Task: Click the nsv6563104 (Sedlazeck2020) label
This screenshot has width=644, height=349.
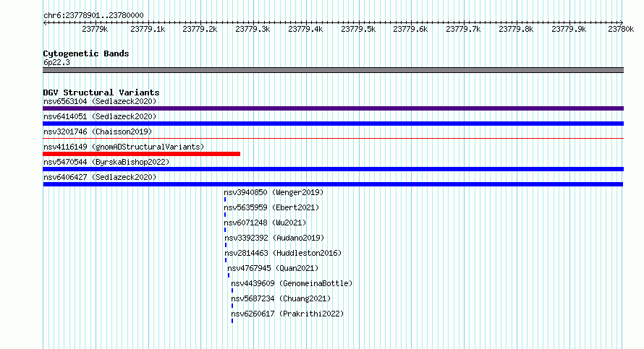Action: pyautogui.click(x=100, y=101)
